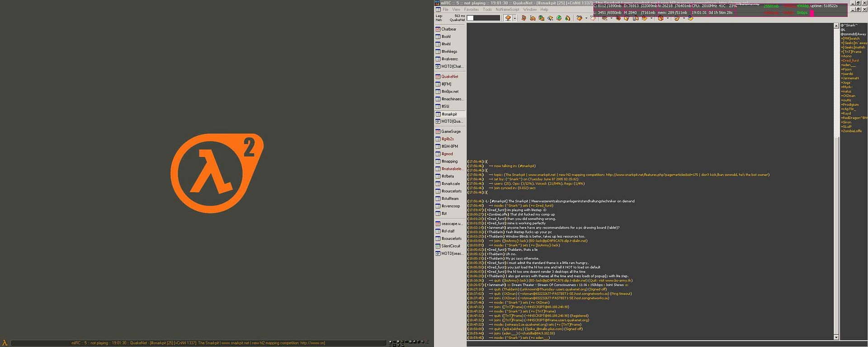868x347 pixels.
Task: Open the NoNameScript menu
Action: [x=507, y=9]
